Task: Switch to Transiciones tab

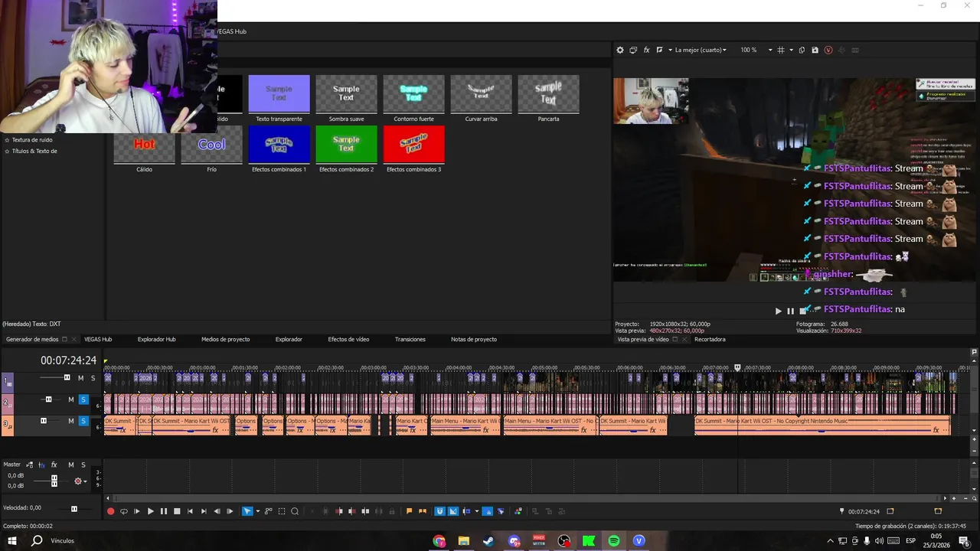Action: [x=410, y=339]
